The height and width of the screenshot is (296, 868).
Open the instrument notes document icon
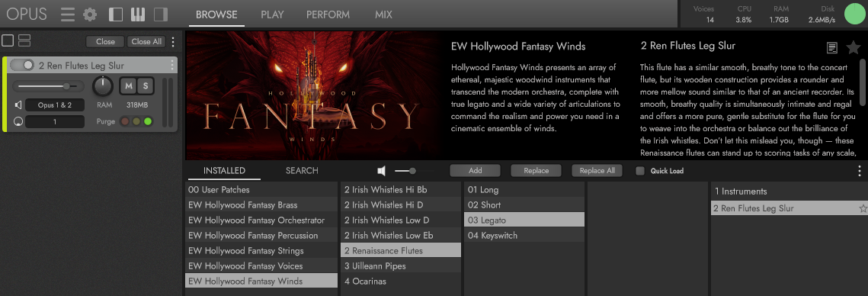831,47
